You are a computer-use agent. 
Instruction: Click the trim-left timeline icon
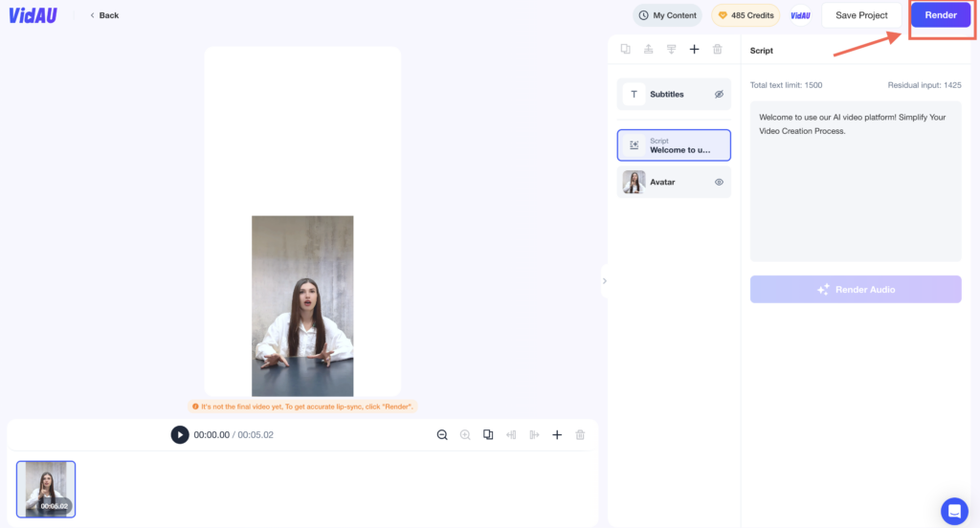(511, 435)
